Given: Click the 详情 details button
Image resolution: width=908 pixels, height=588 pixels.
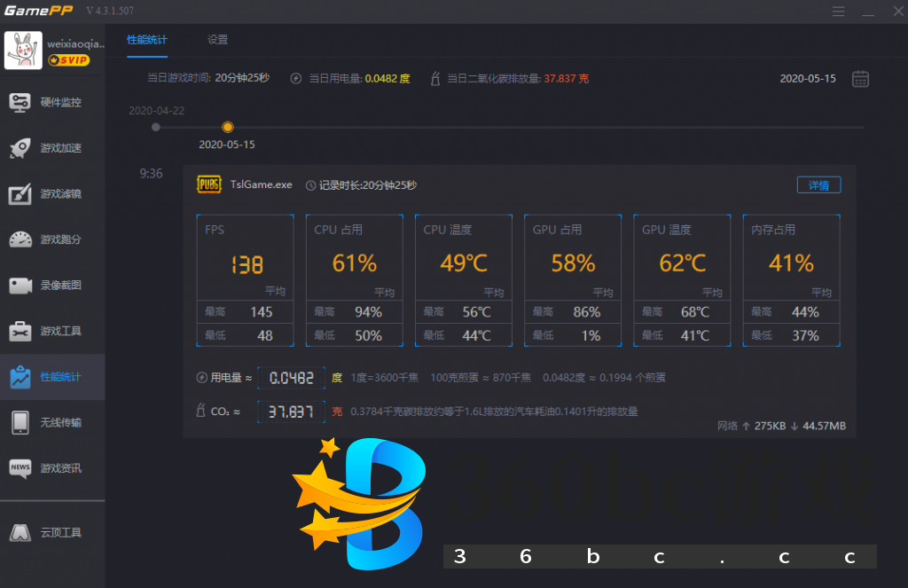Looking at the screenshot, I should click(818, 185).
